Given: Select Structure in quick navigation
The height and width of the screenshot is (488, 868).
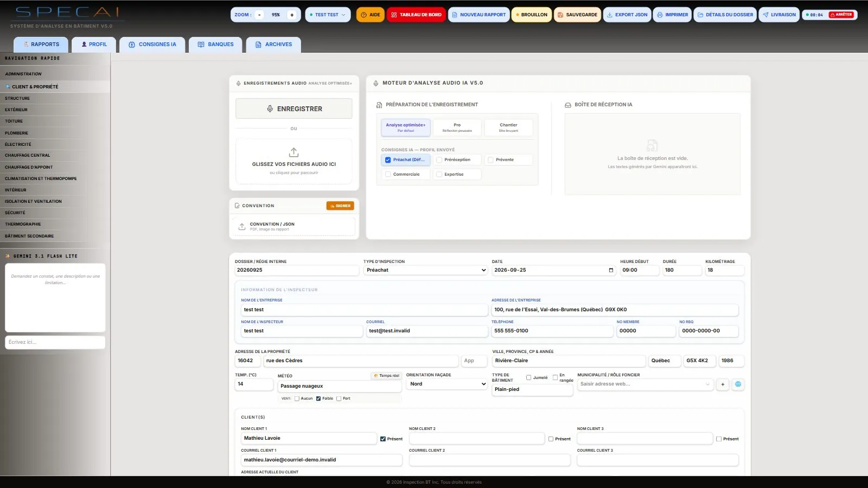Looking at the screenshot, I should click(x=55, y=98).
